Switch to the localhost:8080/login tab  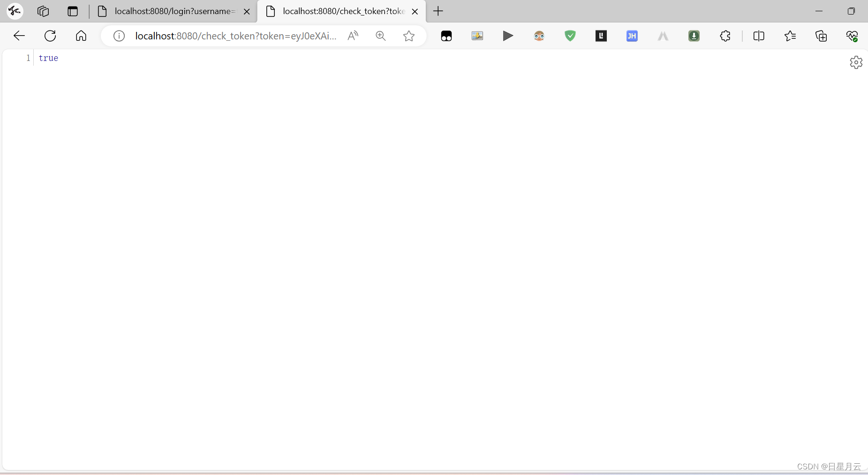pyautogui.click(x=174, y=11)
